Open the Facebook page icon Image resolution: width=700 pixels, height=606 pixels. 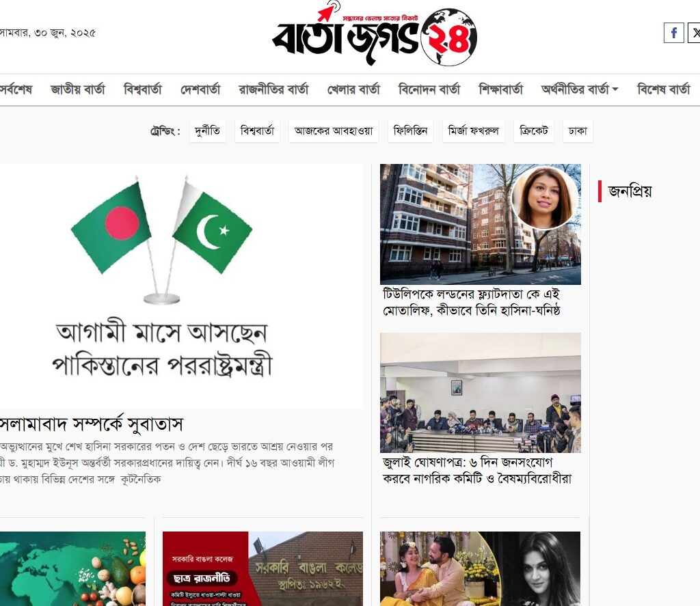coord(673,33)
